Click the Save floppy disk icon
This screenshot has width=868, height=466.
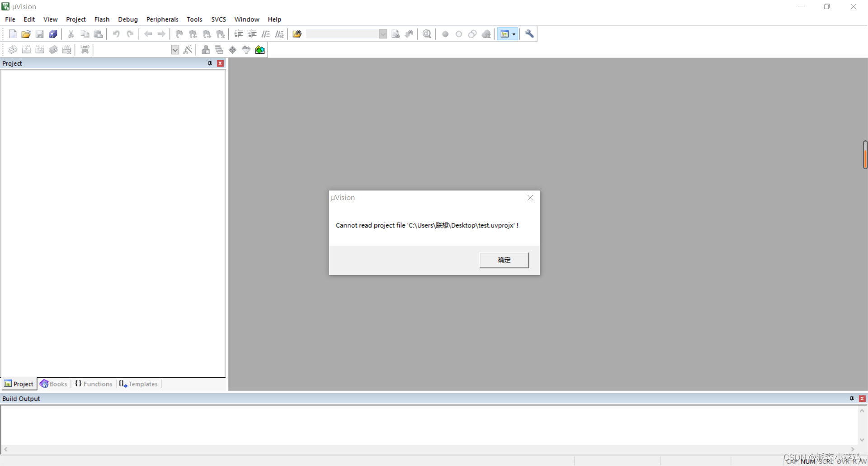[40, 34]
